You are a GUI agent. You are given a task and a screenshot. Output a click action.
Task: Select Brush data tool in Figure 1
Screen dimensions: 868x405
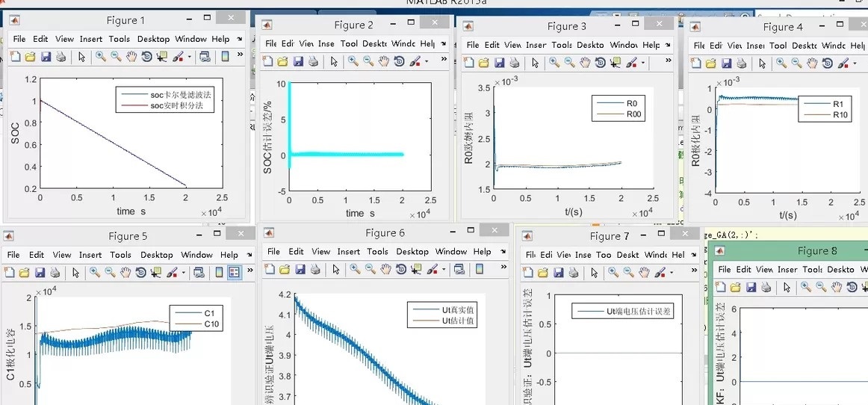pyautogui.click(x=179, y=57)
